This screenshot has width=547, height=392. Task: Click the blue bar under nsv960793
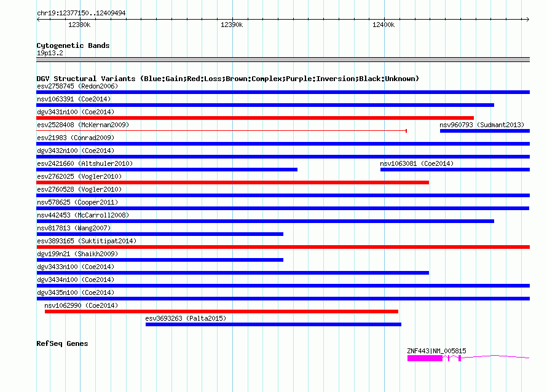(485, 131)
